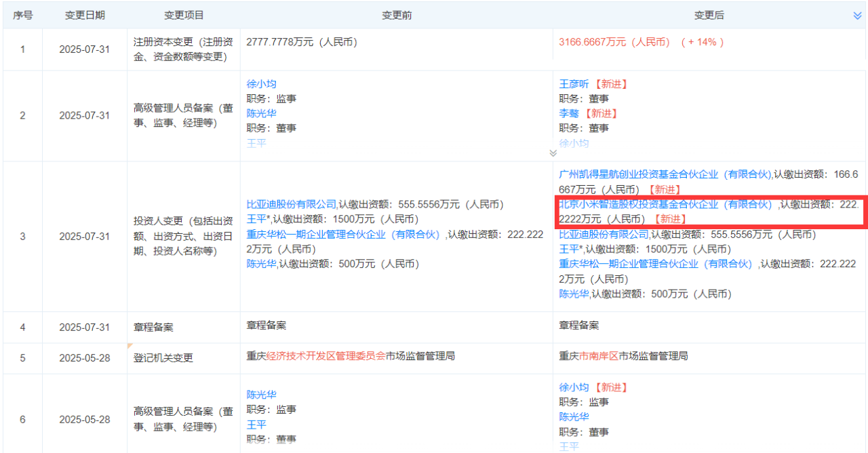Select the 3166.6667万元 (+14%) value after change
The width and height of the screenshot is (868, 453).
pos(642,42)
